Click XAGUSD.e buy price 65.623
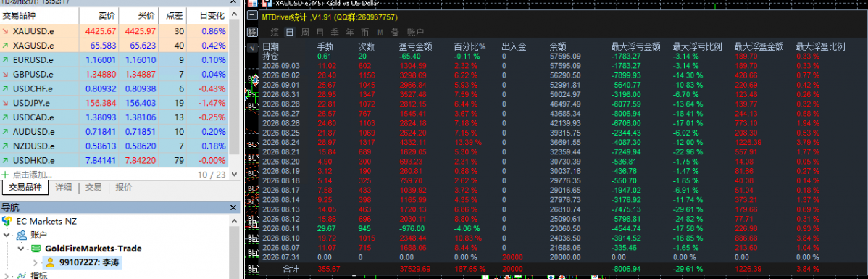The image size is (868, 279). click(142, 46)
